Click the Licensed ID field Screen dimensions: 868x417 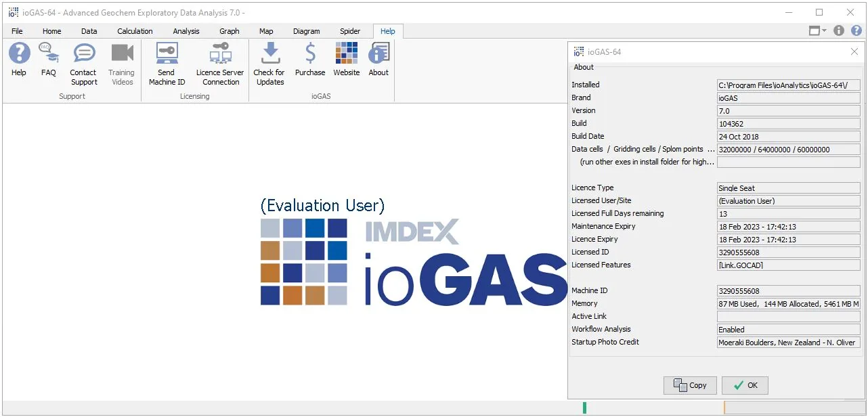[x=789, y=253]
